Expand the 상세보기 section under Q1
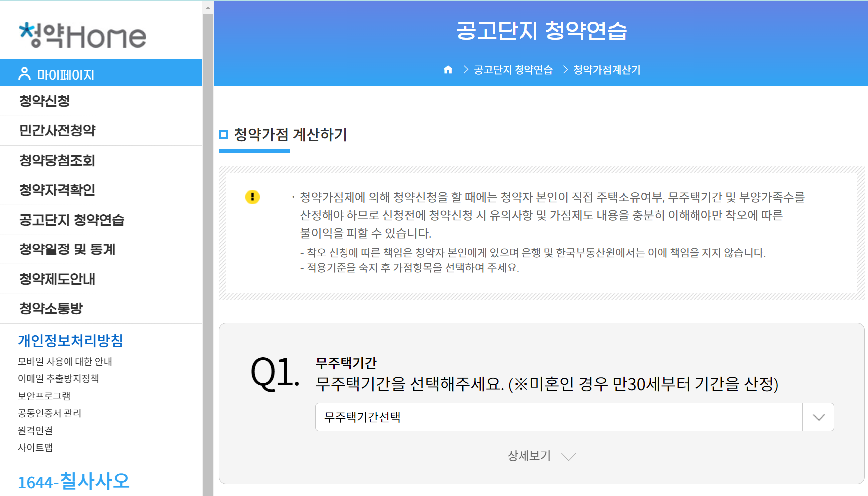The height and width of the screenshot is (496, 868). (x=529, y=455)
